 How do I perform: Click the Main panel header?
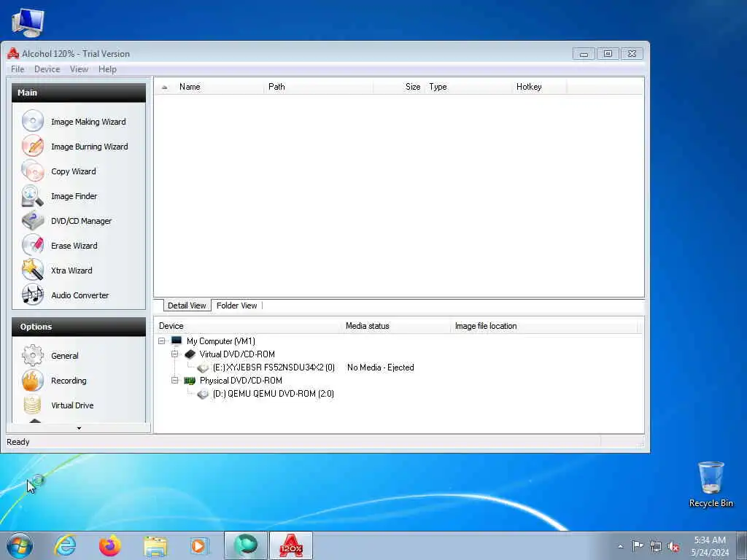tap(79, 93)
